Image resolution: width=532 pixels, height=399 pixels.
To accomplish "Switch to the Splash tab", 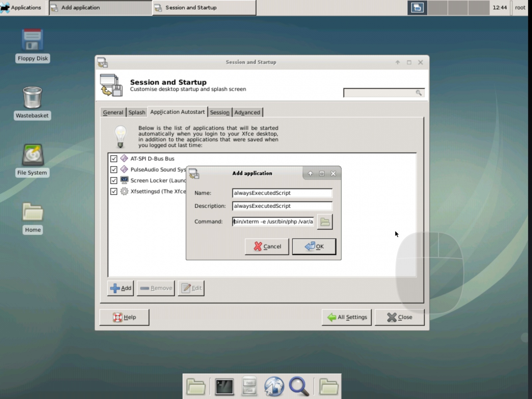I will click(x=137, y=112).
